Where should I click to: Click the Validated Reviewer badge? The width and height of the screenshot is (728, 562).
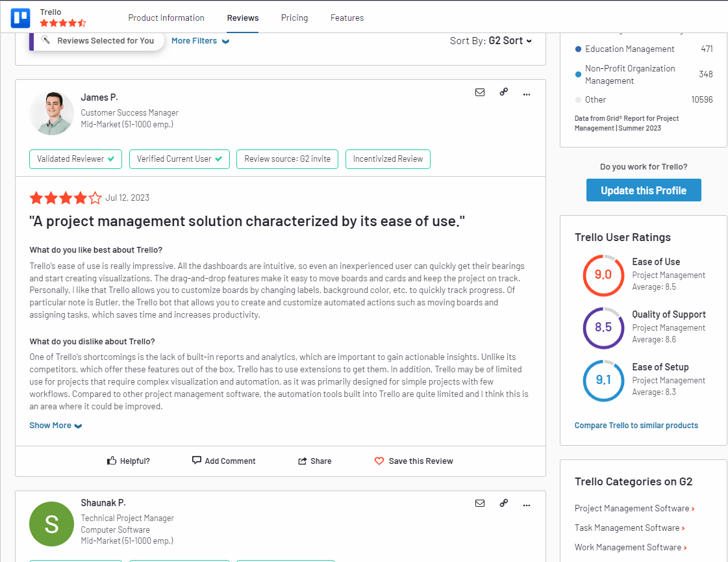(x=76, y=159)
